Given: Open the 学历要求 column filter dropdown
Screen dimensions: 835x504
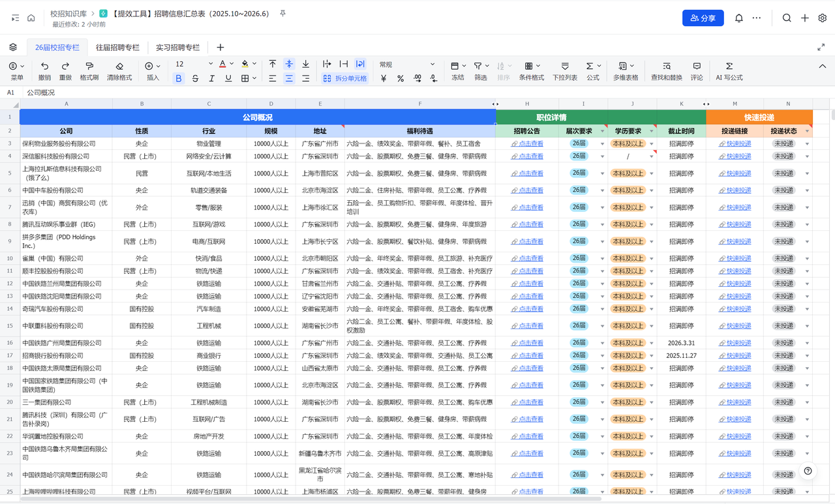Looking at the screenshot, I should pyautogui.click(x=651, y=131).
